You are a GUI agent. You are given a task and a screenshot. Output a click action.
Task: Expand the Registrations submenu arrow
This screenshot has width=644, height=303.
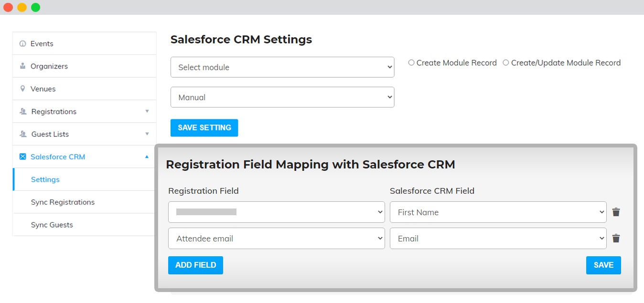click(x=147, y=111)
